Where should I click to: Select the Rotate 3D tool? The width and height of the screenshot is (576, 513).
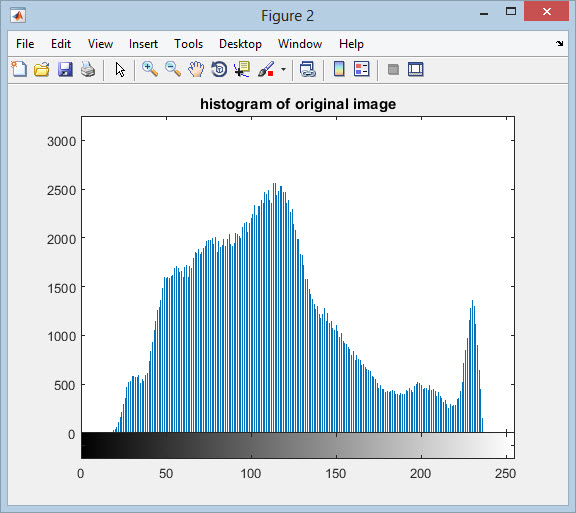pos(219,69)
